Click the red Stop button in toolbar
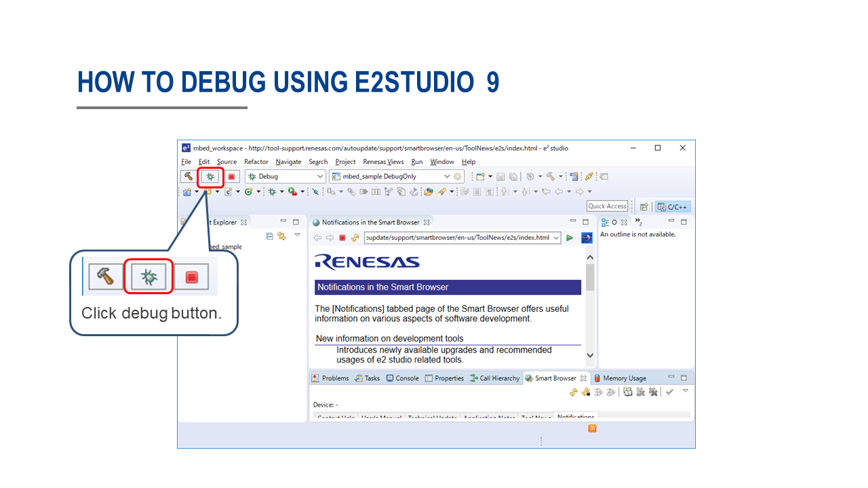The width and height of the screenshot is (868, 488). pos(231,177)
